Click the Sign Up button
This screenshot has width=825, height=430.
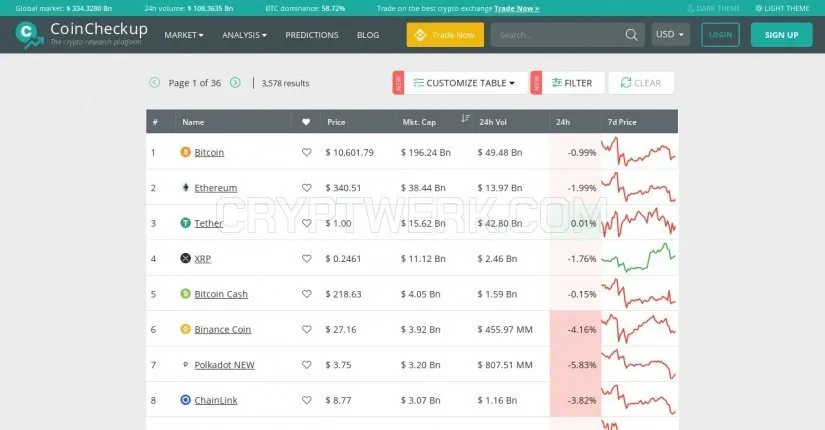(781, 35)
